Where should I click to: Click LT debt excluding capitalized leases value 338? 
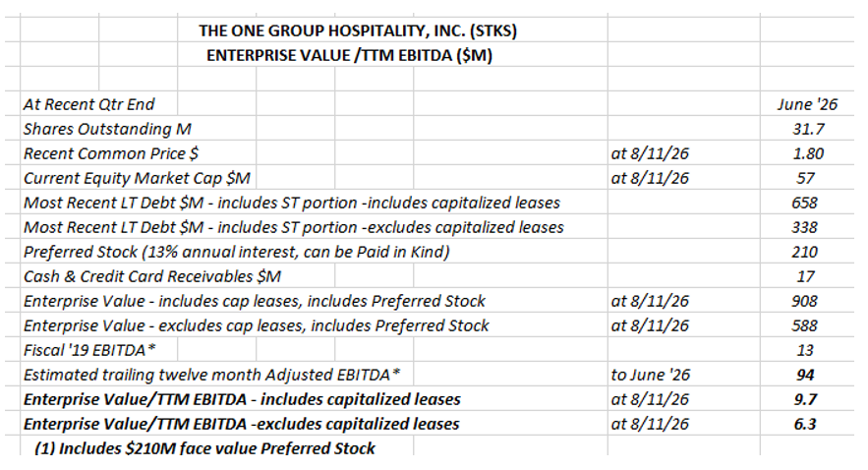pos(804,227)
